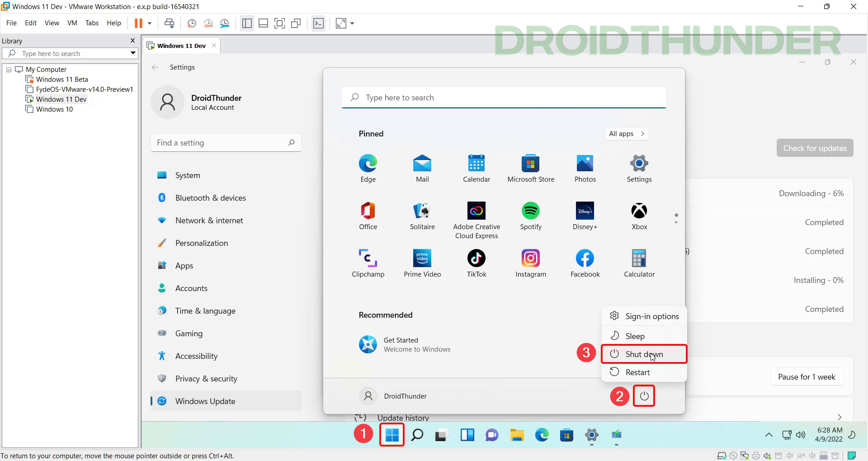Go back with Settings back arrow

(155, 67)
